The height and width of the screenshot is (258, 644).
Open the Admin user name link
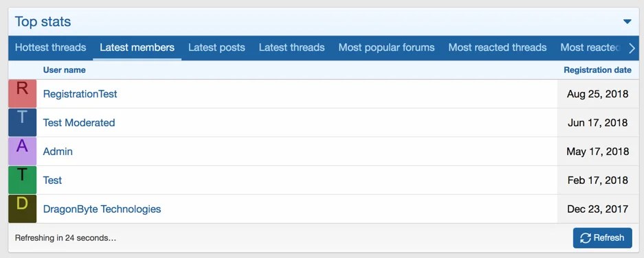click(x=58, y=152)
